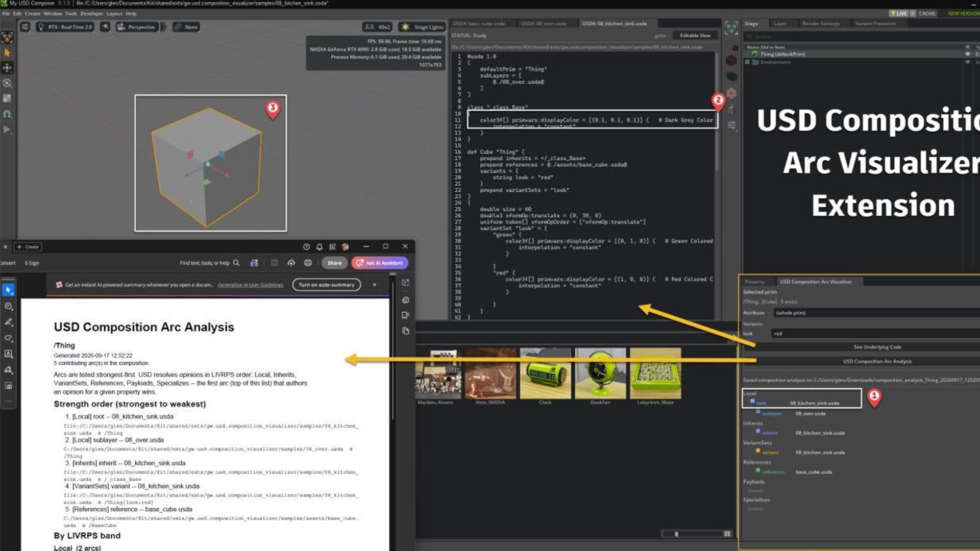Image resolution: width=980 pixels, height=551 pixels.
Task: Click the Acrobat print icon
Action: [308, 263]
